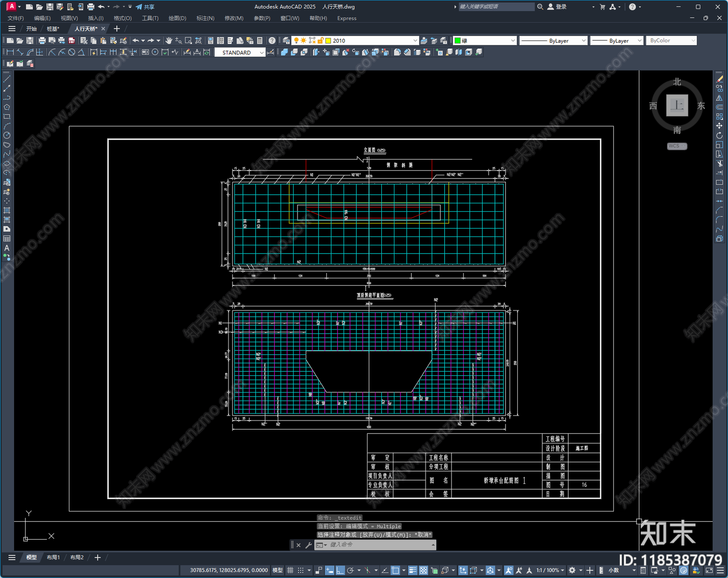
Task: Open the 绘图(D) menu
Action: 177,18
